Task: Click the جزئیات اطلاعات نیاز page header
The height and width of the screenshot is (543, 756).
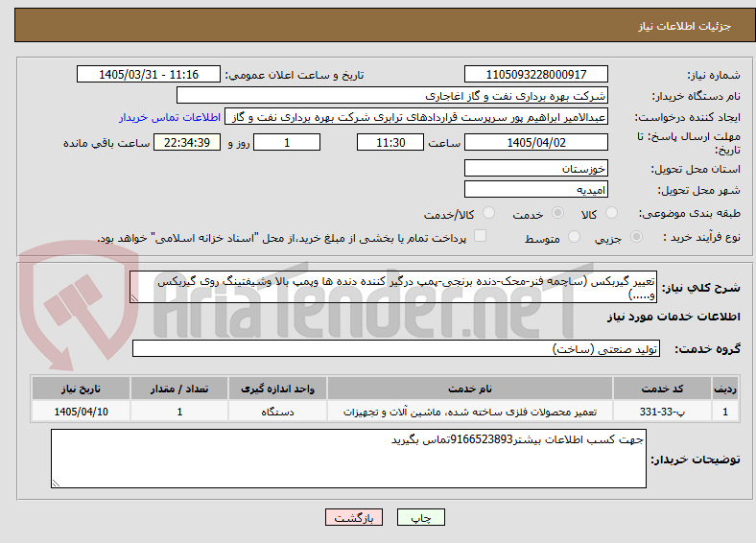Action: pyautogui.click(x=685, y=26)
